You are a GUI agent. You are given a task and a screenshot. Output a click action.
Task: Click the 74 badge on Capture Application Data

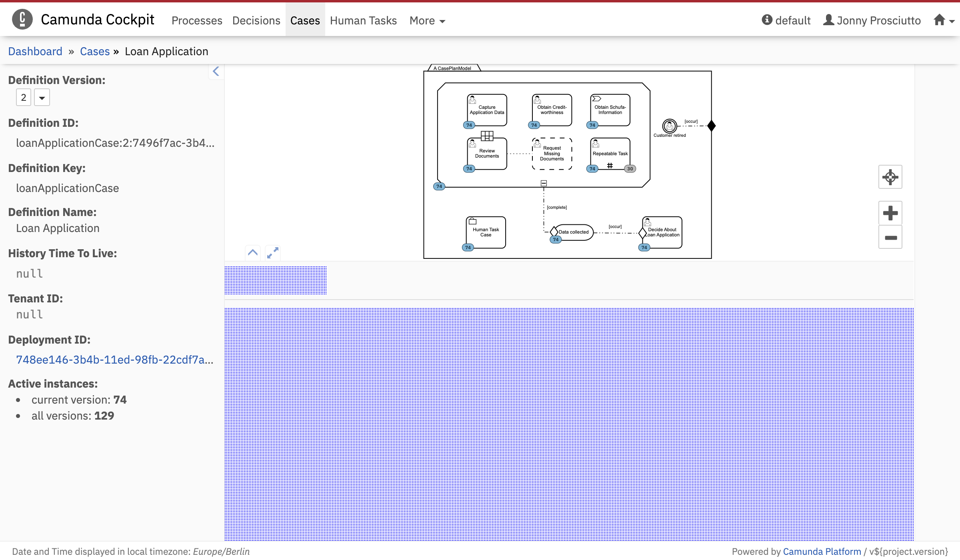(x=469, y=125)
